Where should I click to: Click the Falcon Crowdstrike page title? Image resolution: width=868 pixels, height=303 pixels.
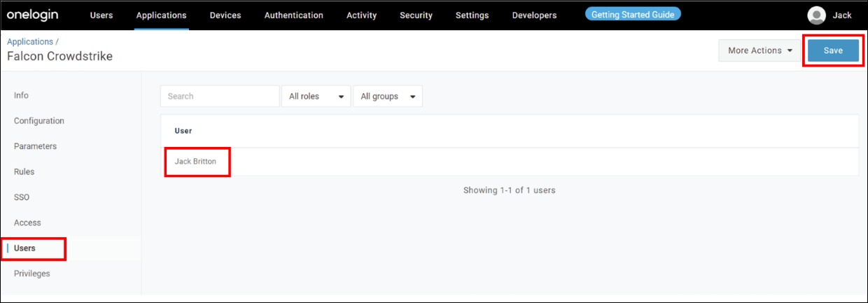(x=59, y=56)
